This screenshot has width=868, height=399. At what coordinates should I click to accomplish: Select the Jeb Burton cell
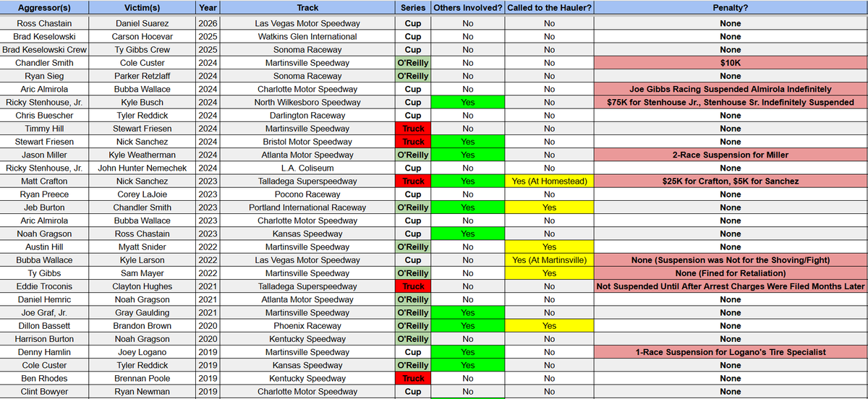(x=44, y=207)
